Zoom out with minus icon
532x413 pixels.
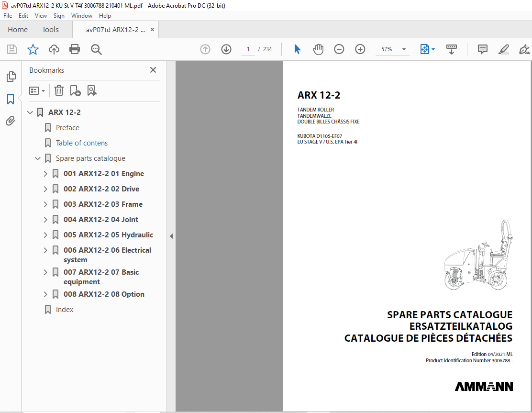coord(339,49)
